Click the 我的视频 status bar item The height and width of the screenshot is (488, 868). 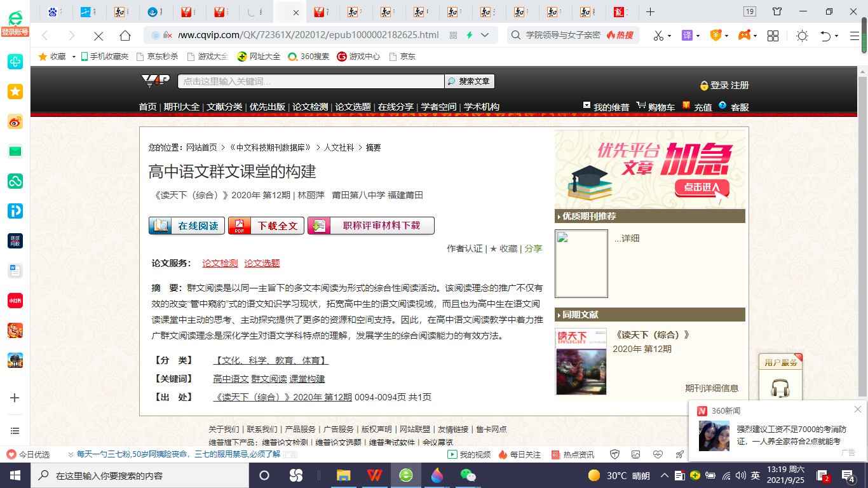470,454
